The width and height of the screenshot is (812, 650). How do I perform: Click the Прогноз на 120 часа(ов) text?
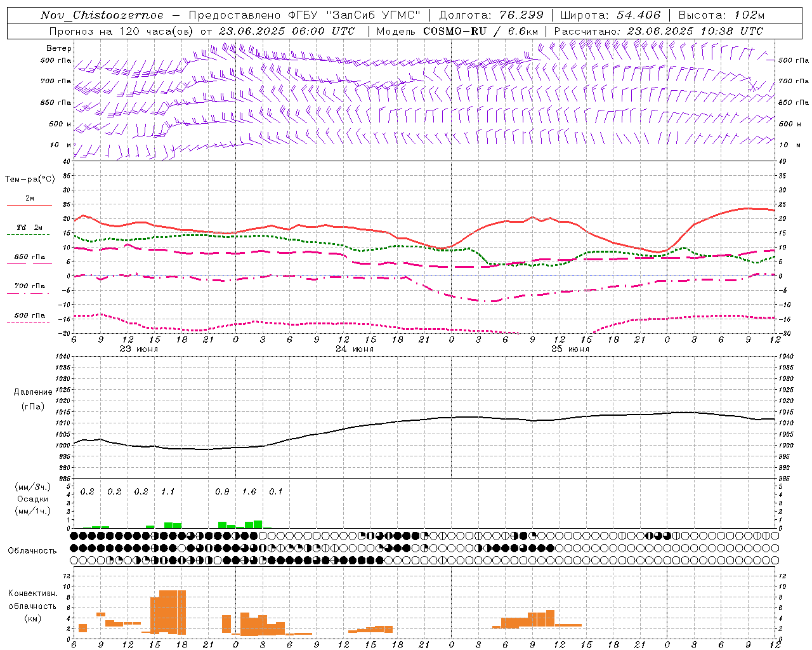pos(122,31)
